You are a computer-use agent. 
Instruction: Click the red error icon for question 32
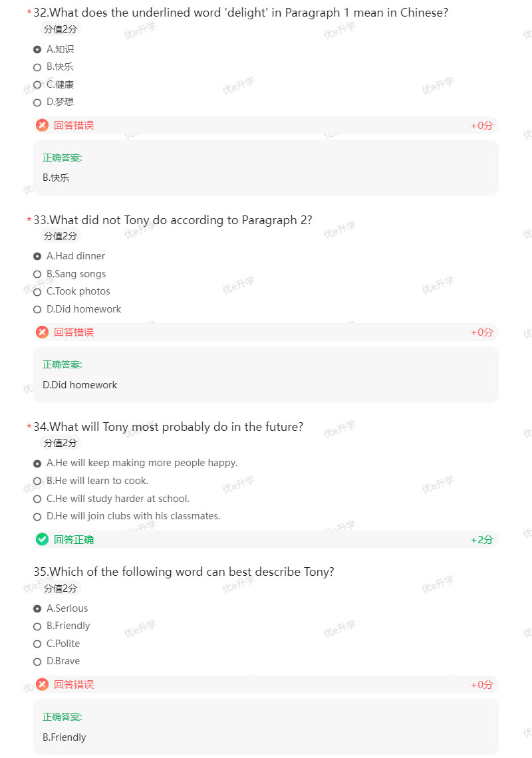(x=43, y=125)
